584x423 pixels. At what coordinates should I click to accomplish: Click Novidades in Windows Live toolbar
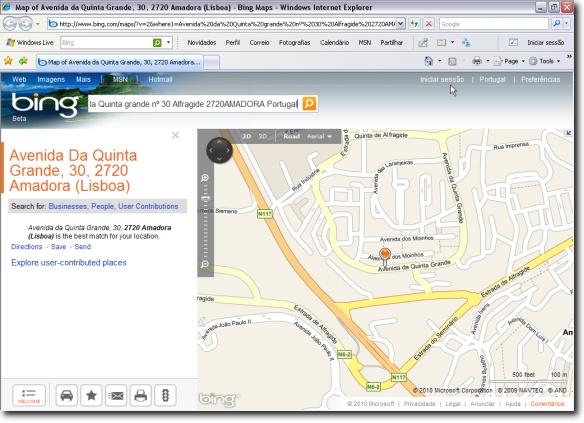pyautogui.click(x=201, y=42)
